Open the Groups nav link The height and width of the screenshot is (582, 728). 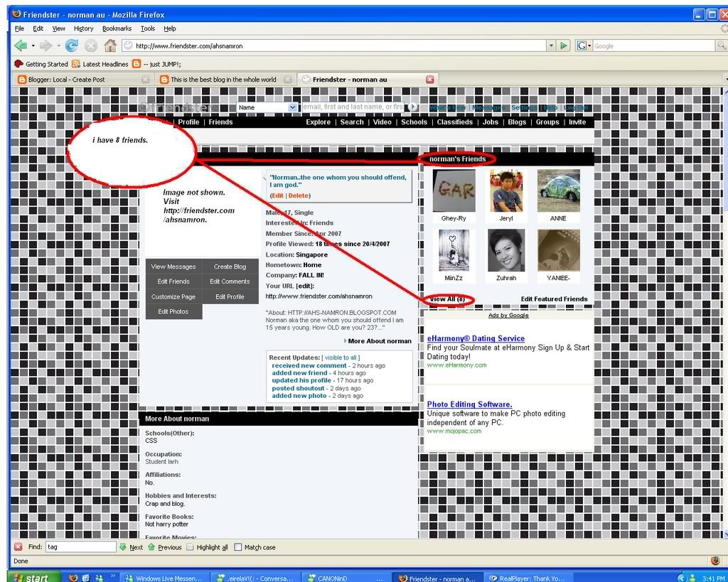(x=547, y=122)
